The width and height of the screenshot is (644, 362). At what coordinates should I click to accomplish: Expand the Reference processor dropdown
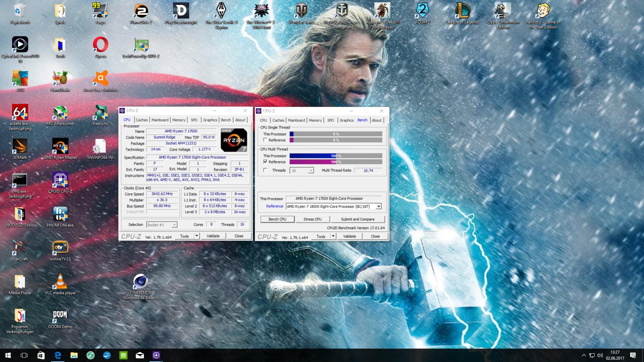pyautogui.click(x=379, y=206)
